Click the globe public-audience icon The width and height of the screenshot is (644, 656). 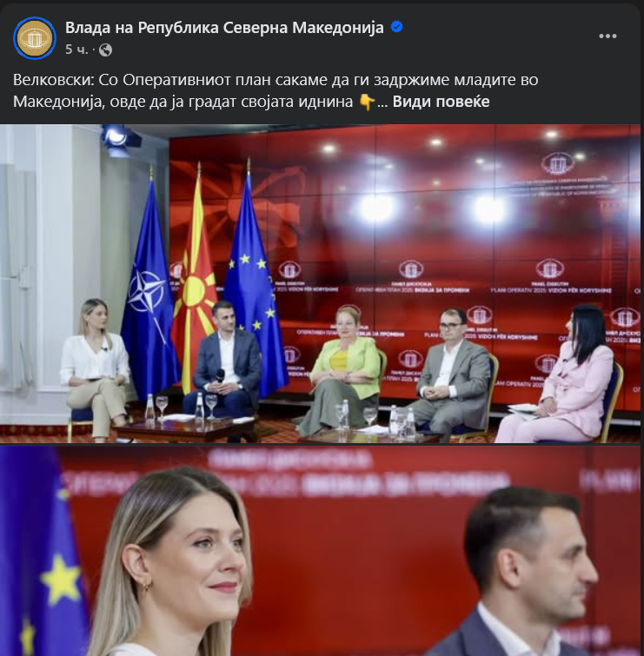pyautogui.click(x=105, y=50)
